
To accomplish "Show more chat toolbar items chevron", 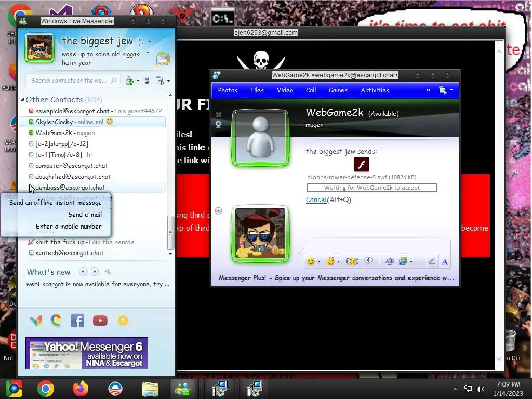I will coord(429,90).
